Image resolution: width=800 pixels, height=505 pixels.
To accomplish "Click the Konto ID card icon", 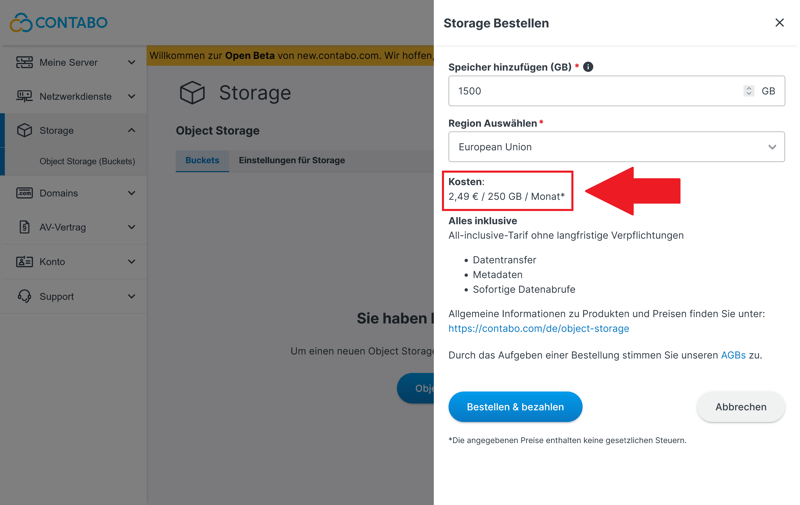I will pos(24,262).
